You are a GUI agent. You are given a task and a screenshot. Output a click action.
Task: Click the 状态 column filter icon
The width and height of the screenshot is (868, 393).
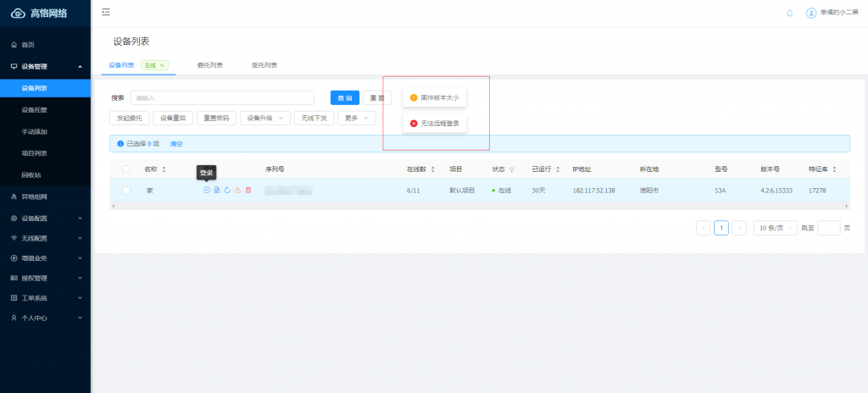pos(511,169)
